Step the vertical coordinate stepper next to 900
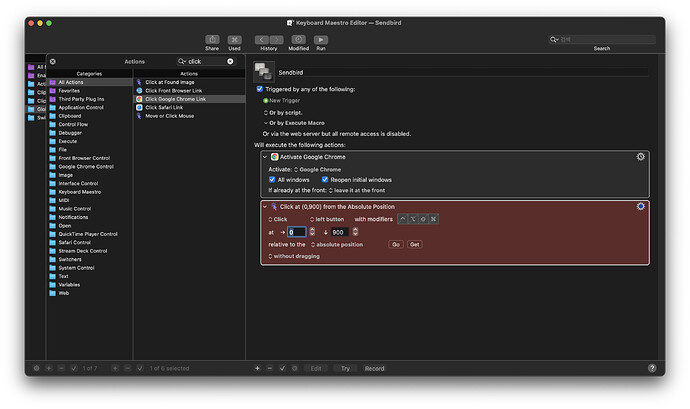Image resolution: width=690 pixels, height=409 pixels. pyautogui.click(x=355, y=232)
